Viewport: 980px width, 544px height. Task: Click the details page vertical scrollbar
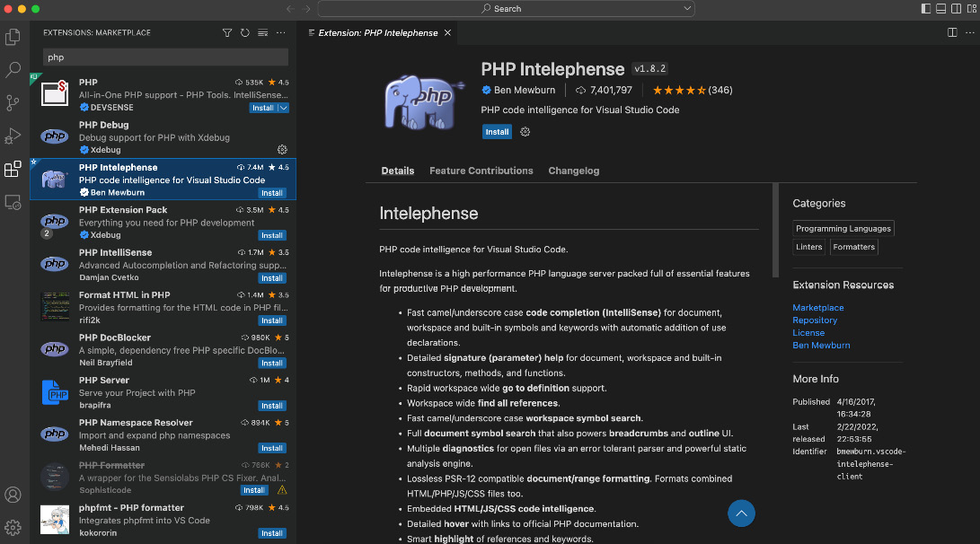pyautogui.click(x=775, y=231)
